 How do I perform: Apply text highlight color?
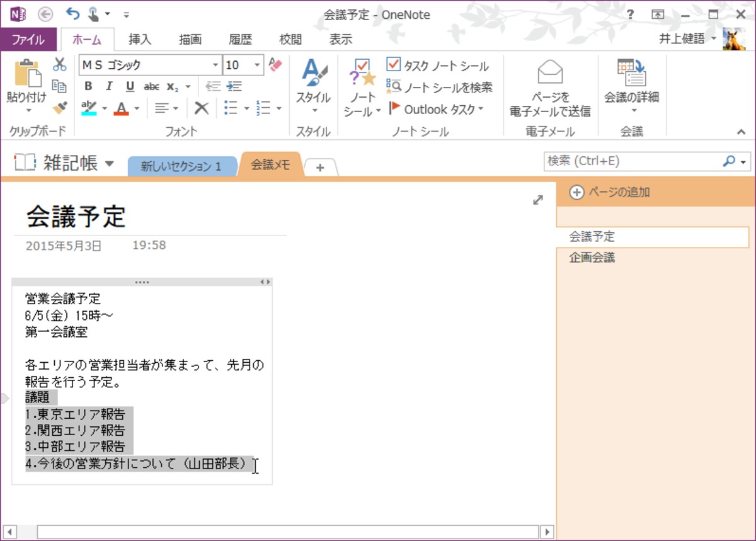click(89, 108)
